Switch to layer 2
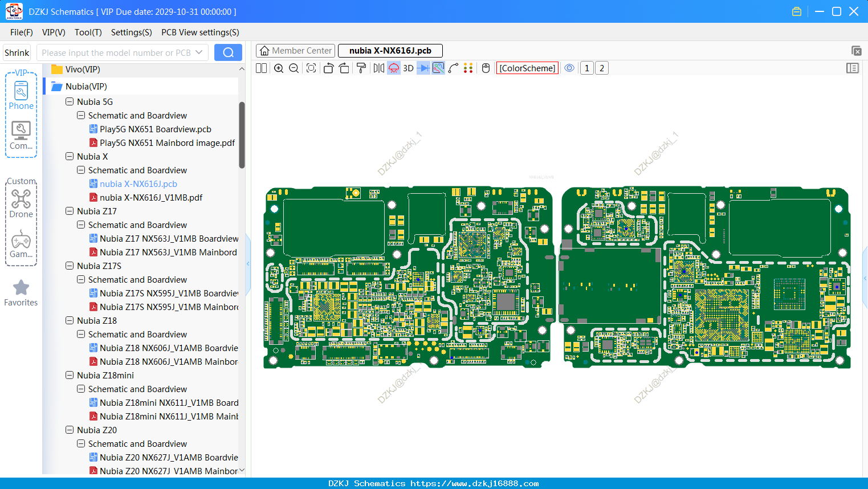Image resolution: width=868 pixels, height=489 pixels. 602,68
